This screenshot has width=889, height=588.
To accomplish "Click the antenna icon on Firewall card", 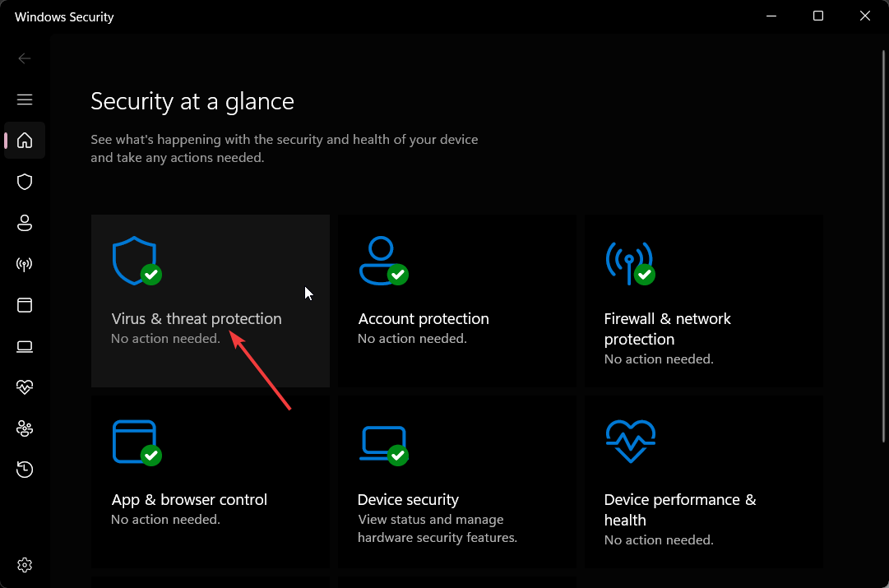I will tap(629, 262).
